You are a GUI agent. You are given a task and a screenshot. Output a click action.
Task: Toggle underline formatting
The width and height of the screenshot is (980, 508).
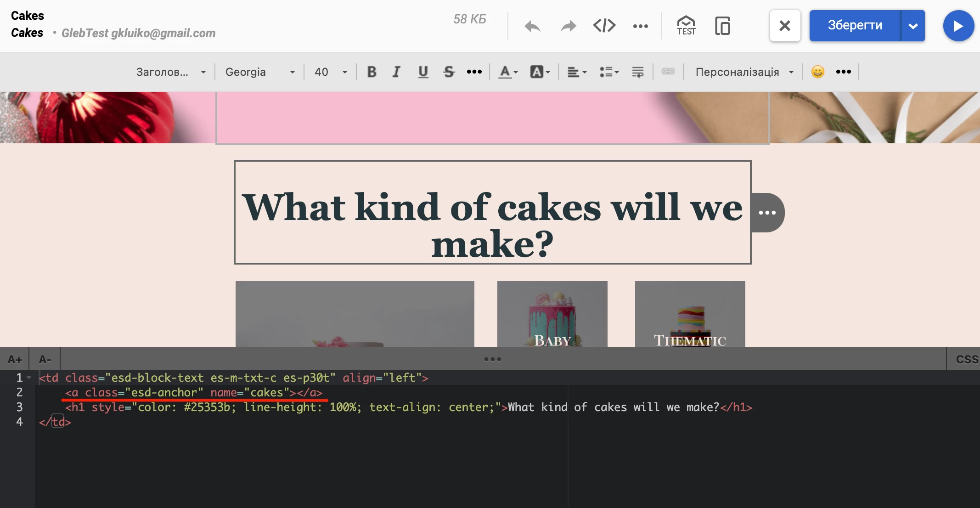coord(423,72)
